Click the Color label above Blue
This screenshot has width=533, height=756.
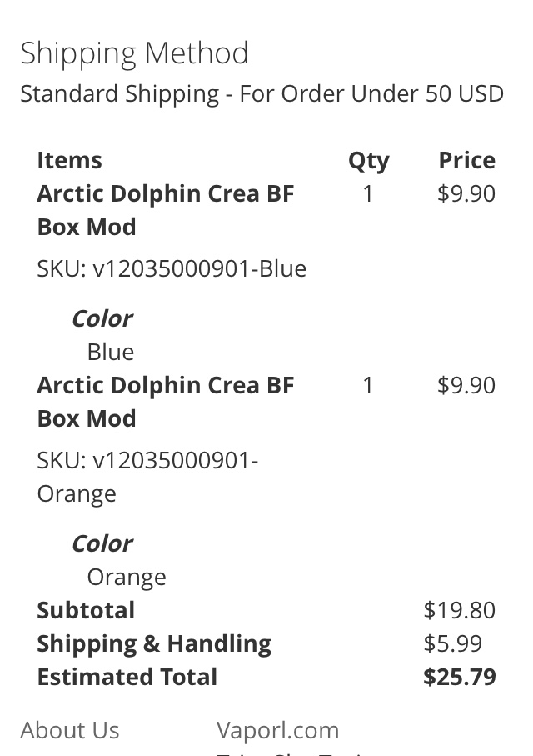point(102,318)
